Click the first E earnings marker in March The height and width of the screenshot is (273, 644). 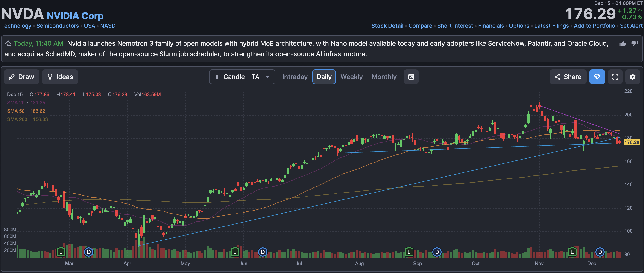(x=61, y=252)
